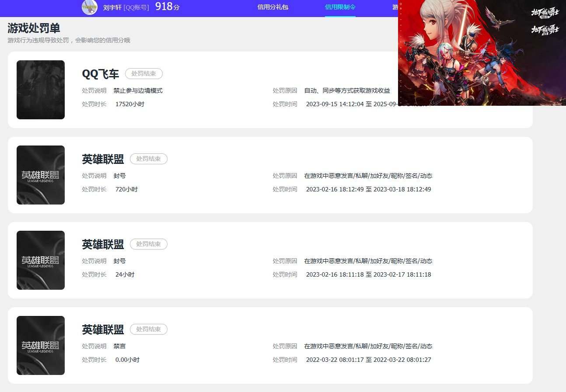This screenshot has width=566, height=392.
Task: Click the 处罚时长 label in the 720小时 card
Action: coord(94,189)
